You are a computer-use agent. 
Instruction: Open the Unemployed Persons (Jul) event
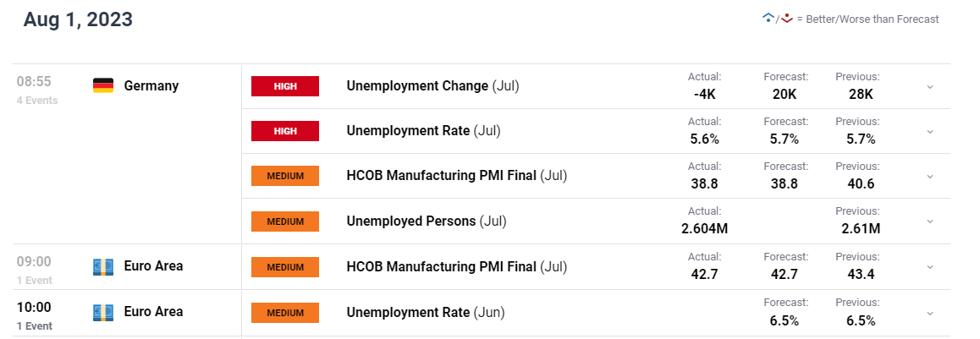[x=427, y=221]
